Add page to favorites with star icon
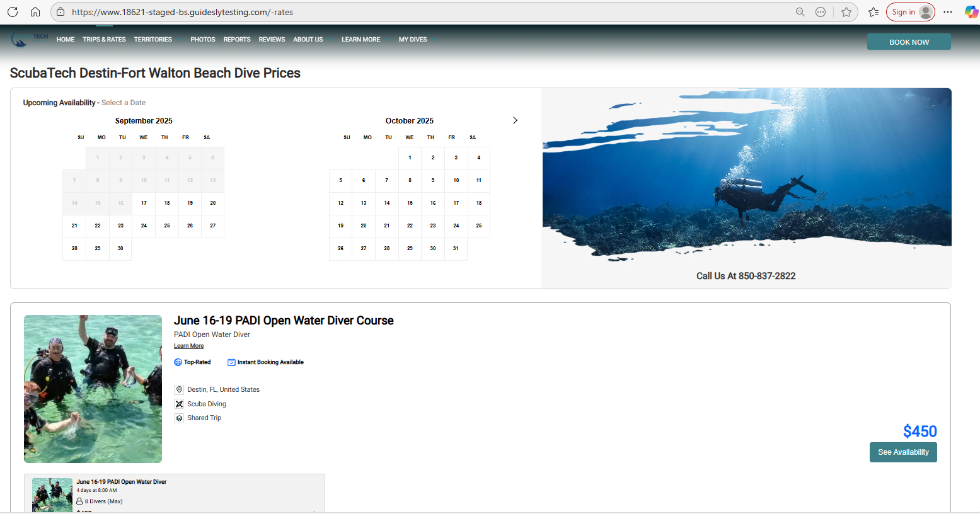Screen dimensions: 980x514 tap(846, 12)
